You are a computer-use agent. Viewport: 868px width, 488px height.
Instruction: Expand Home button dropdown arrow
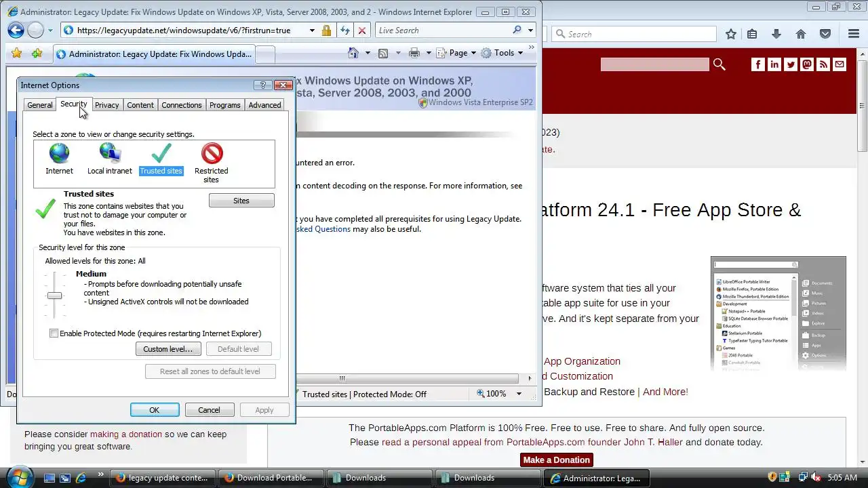click(x=368, y=53)
